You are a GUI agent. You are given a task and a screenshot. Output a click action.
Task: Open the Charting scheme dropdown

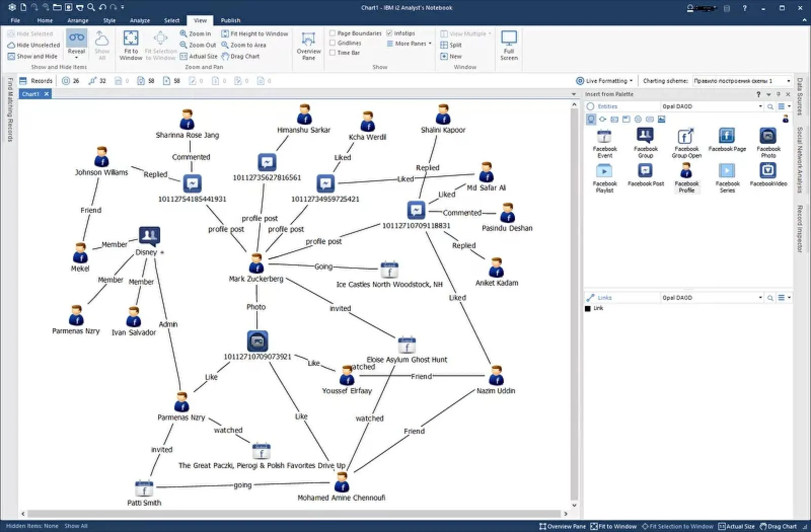(788, 80)
